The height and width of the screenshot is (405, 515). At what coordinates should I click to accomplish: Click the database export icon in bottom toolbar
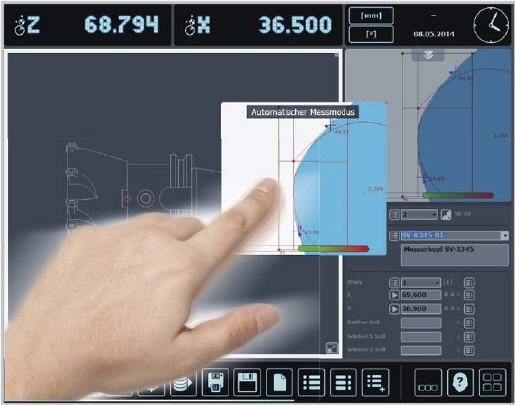click(x=183, y=382)
